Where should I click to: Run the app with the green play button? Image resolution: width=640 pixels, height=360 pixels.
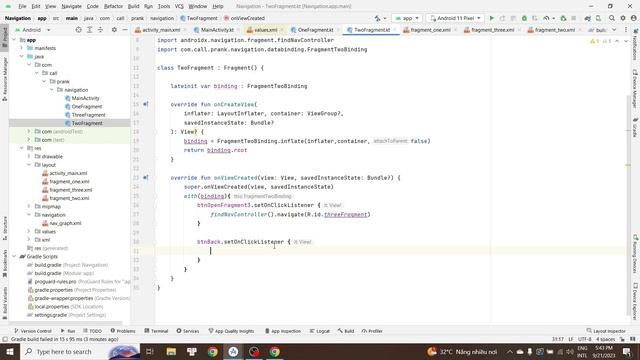(491, 18)
